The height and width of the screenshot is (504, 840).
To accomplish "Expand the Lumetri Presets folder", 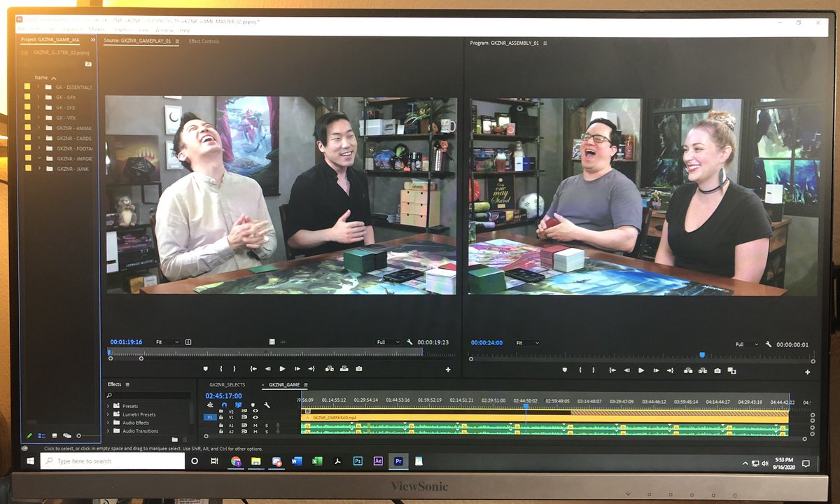I will pos(108,414).
